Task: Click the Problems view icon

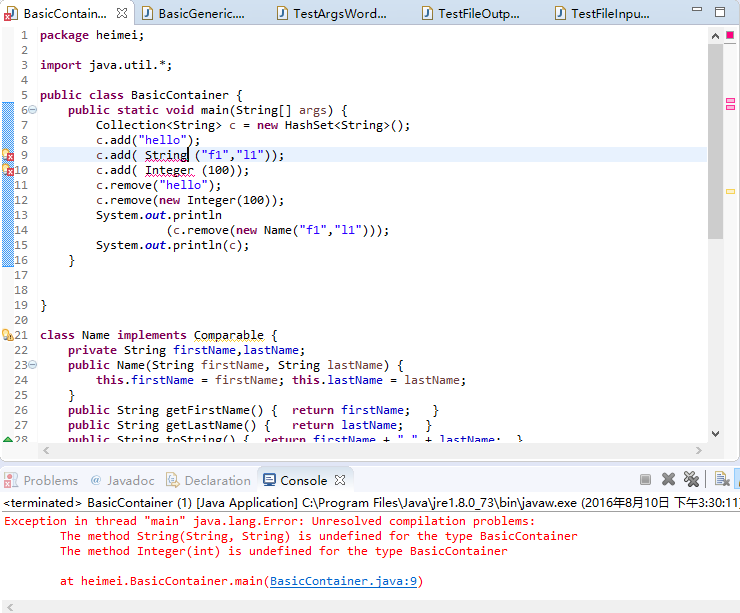Action: click(10, 480)
